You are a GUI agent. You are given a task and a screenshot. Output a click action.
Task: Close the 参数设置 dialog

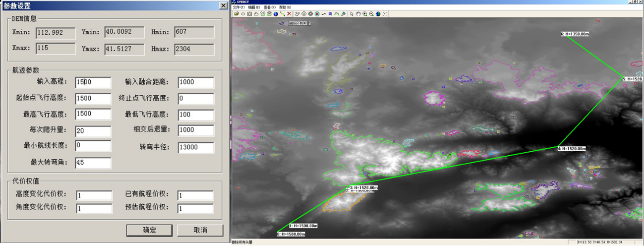[224, 6]
